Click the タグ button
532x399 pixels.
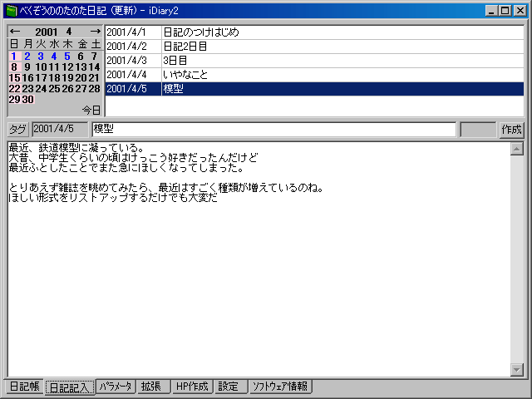click(x=17, y=130)
